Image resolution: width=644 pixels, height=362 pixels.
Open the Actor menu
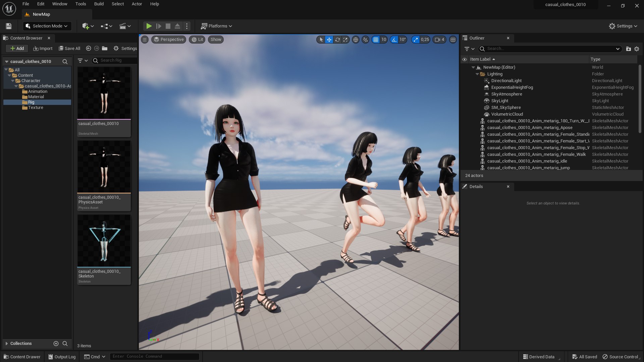click(x=137, y=4)
